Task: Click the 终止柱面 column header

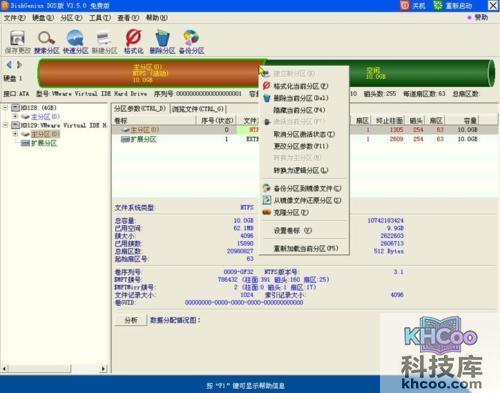Action: click(389, 120)
